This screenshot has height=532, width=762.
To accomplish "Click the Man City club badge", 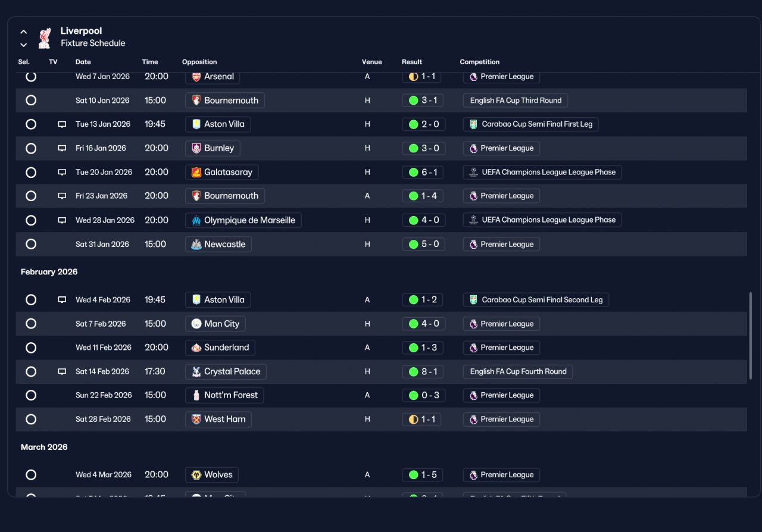I will 196,324.
